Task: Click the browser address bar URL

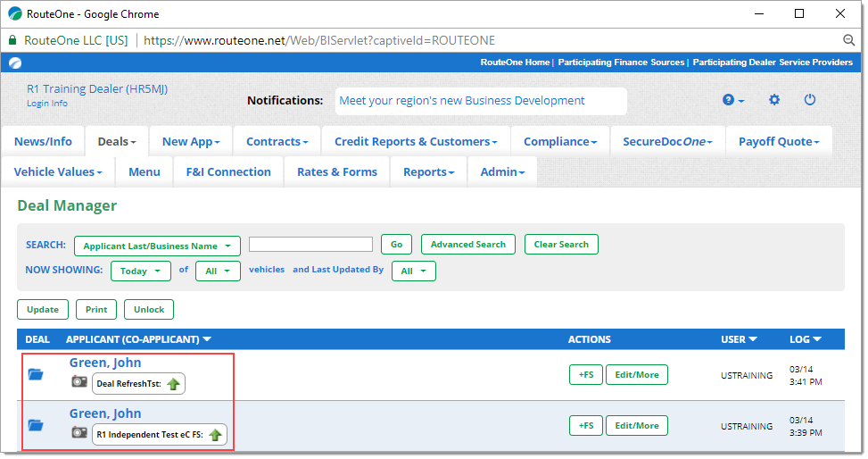Action: 318,40
